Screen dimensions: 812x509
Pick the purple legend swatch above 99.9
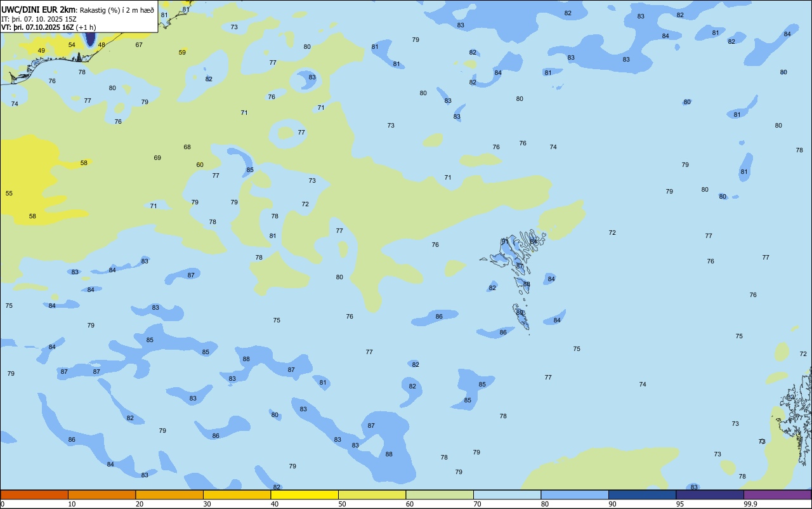[x=777, y=494]
